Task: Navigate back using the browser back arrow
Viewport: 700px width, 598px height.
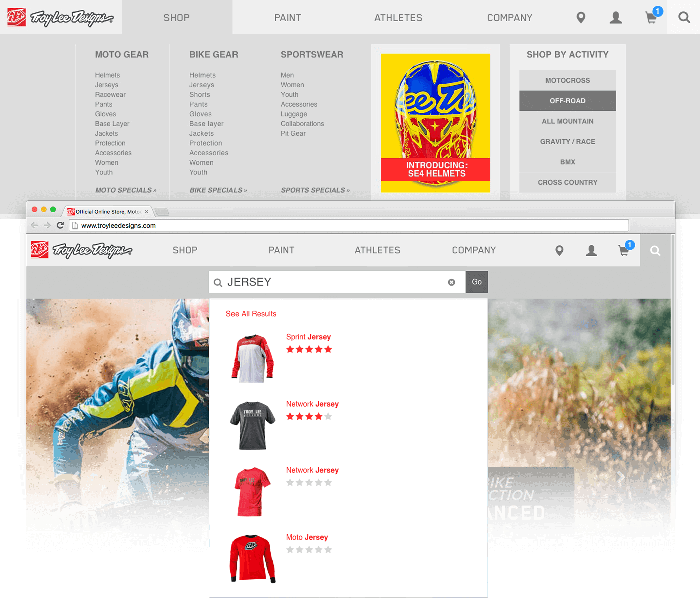Action: coord(34,225)
